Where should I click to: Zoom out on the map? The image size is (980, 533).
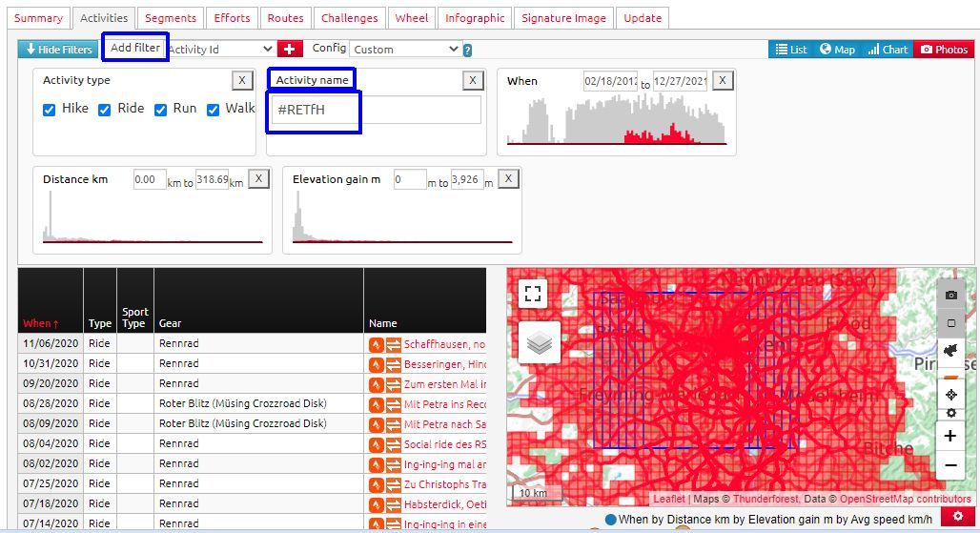click(x=950, y=465)
